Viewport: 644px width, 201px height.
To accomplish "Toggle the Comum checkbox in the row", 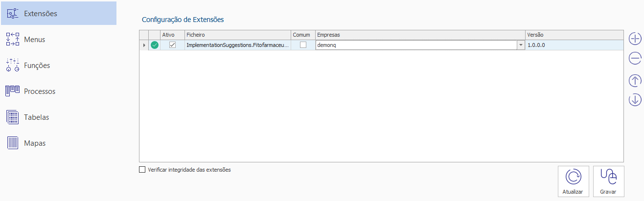I will (x=303, y=45).
